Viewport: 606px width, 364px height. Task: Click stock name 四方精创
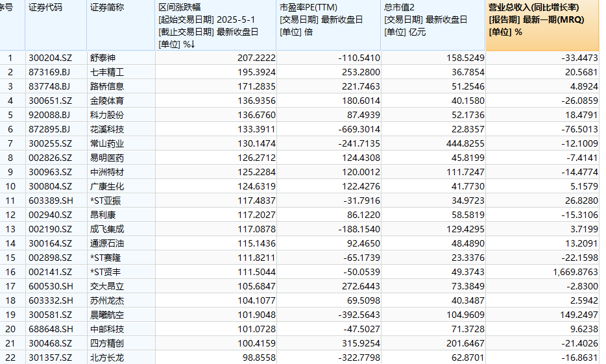pyautogui.click(x=107, y=344)
